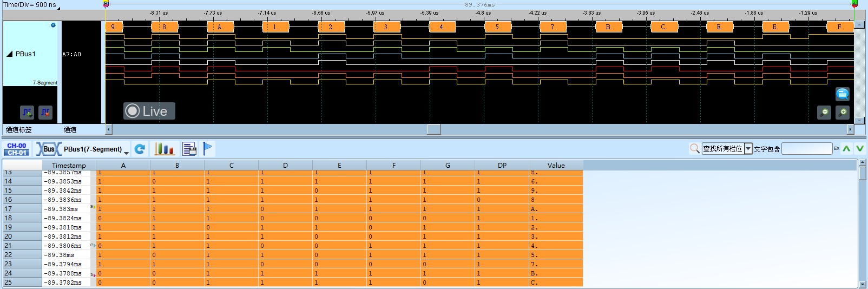The width and height of the screenshot is (868, 289).
Task: Click decoded segment '8' in waveform
Action: point(165,27)
